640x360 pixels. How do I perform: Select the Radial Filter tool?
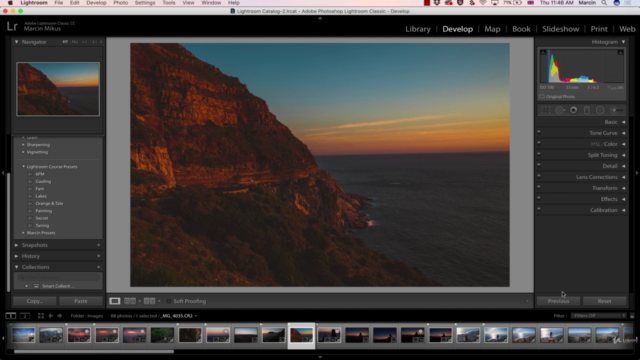[x=600, y=110]
